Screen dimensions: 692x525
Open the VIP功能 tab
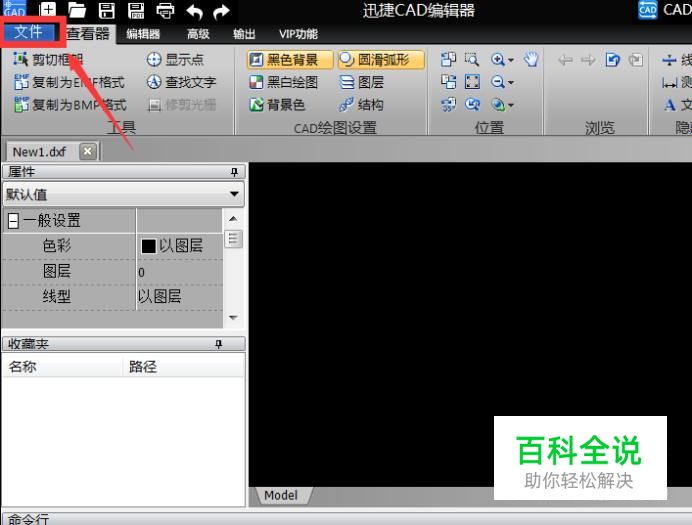(298, 34)
